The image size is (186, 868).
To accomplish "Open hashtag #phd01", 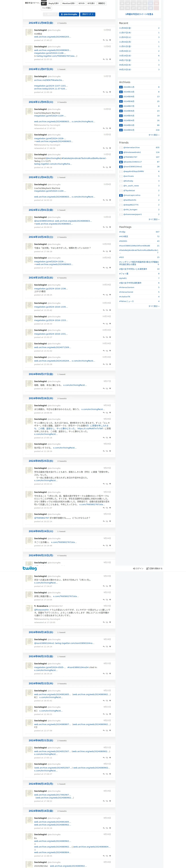I will tap(123, 278).
